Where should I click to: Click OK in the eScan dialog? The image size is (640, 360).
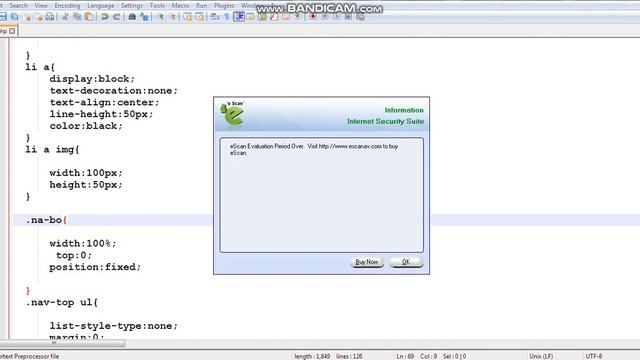tap(406, 262)
